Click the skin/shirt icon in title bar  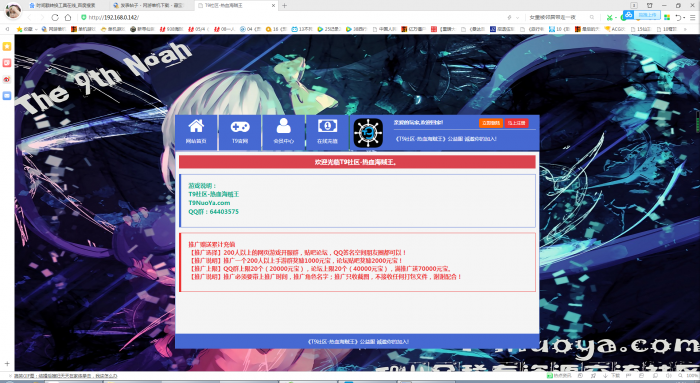pyautogui.click(x=650, y=5)
